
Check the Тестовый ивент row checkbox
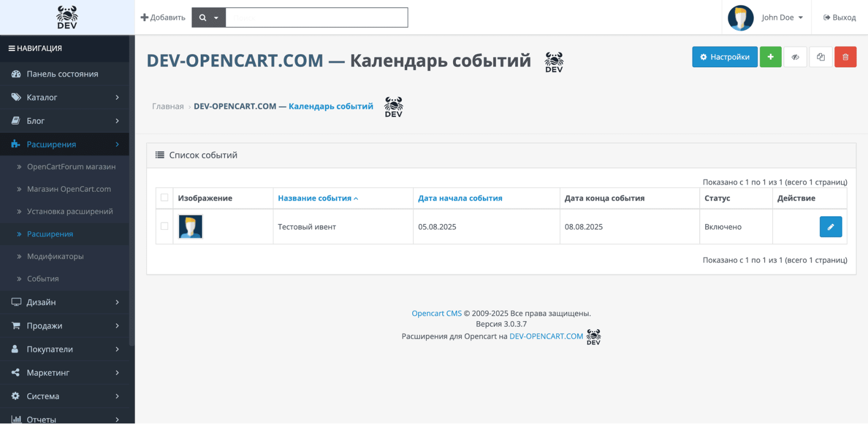[x=164, y=226]
